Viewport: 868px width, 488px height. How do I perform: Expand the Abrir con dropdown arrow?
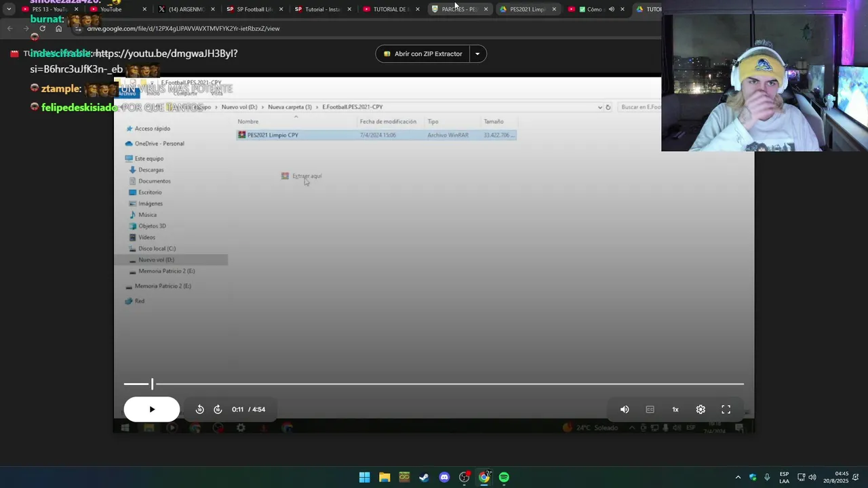(x=477, y=54)
